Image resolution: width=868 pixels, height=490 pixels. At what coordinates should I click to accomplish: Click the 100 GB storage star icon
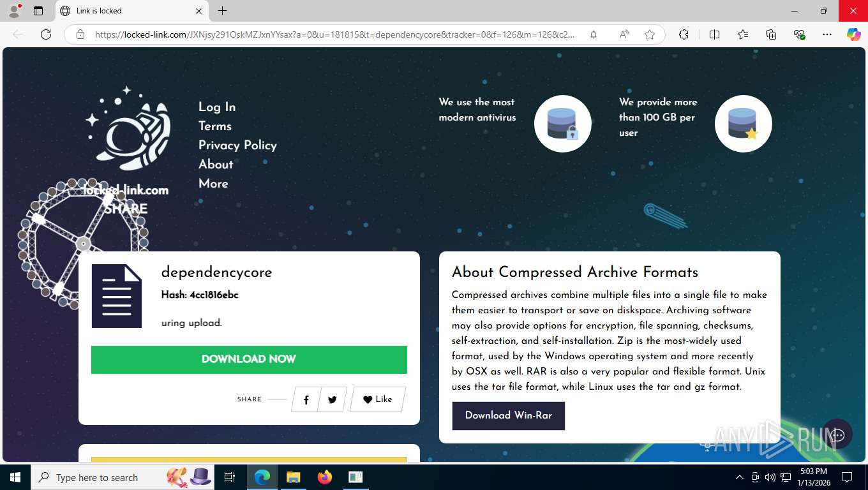743,124
